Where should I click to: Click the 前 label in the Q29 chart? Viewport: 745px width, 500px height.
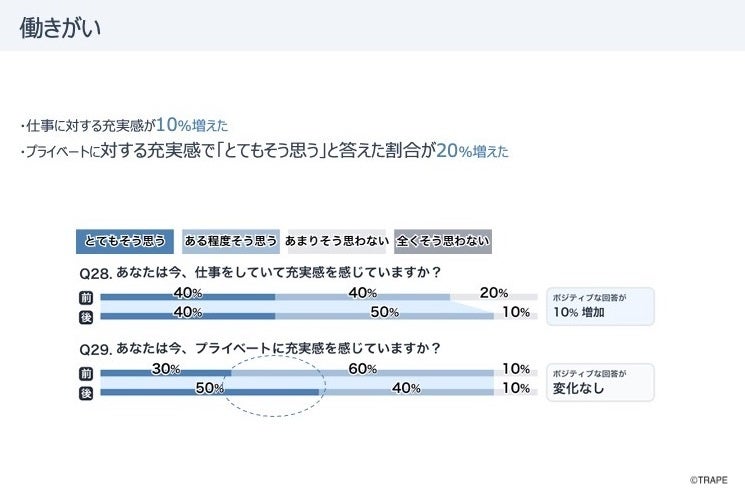pyautogui.click(x=86, y=372)
